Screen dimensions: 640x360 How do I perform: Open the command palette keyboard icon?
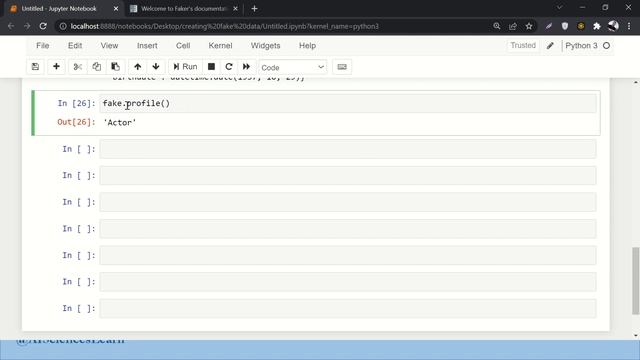coord(342,67)
